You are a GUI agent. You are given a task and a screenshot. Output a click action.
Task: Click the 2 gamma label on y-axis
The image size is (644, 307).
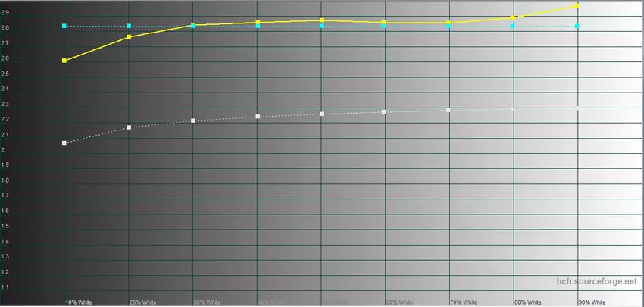click(4, 150)
